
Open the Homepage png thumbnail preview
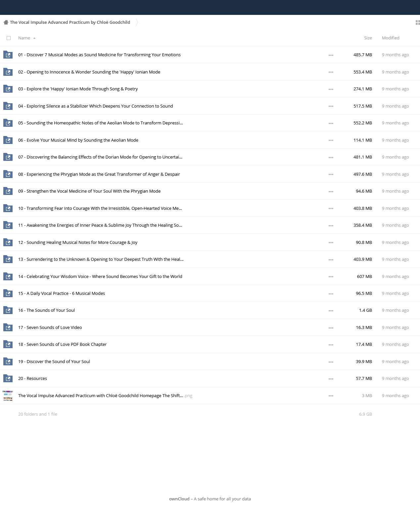click(8, 396)
